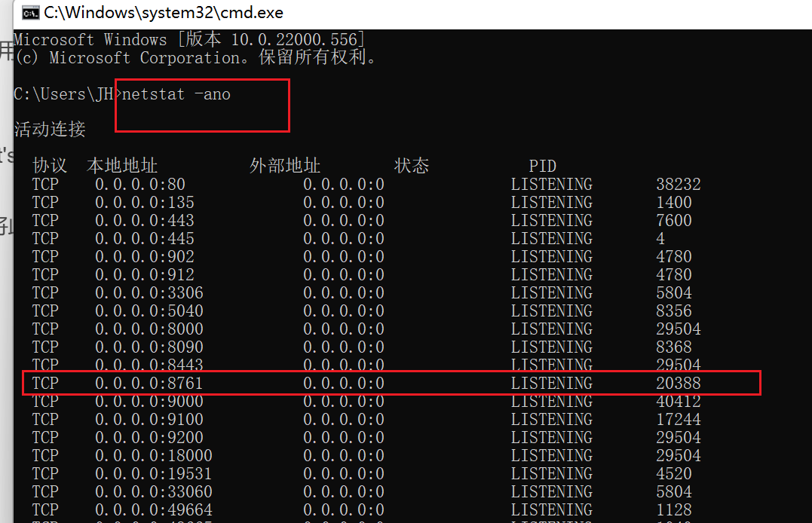Click PID value 8368

pyautogui.click(x=674, y=347)
